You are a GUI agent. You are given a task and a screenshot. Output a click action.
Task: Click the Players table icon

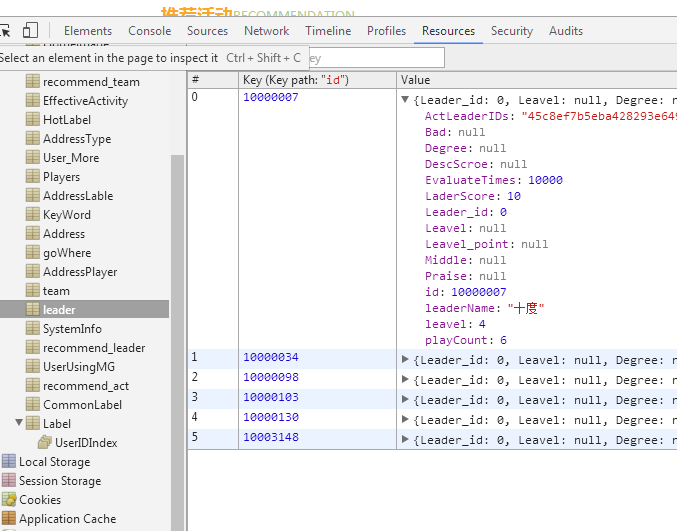pyautogui.click(x=33, y=176)
